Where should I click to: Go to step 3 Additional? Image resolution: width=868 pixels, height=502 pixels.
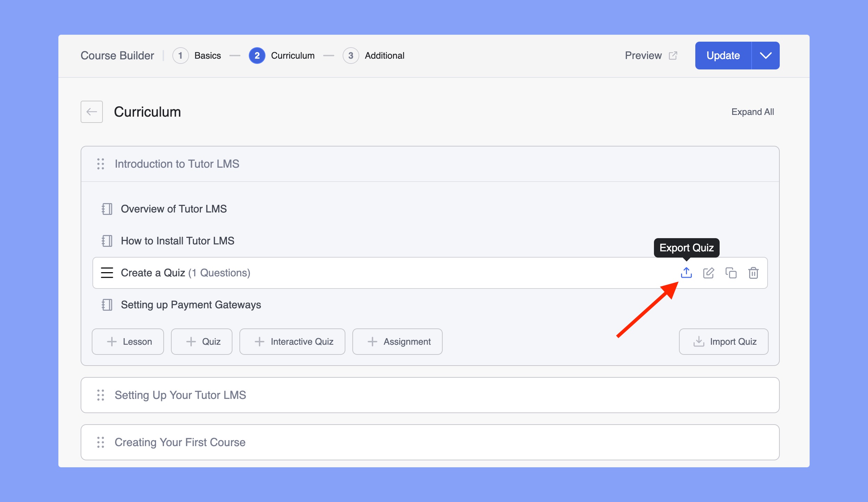(x=374, y=56)
